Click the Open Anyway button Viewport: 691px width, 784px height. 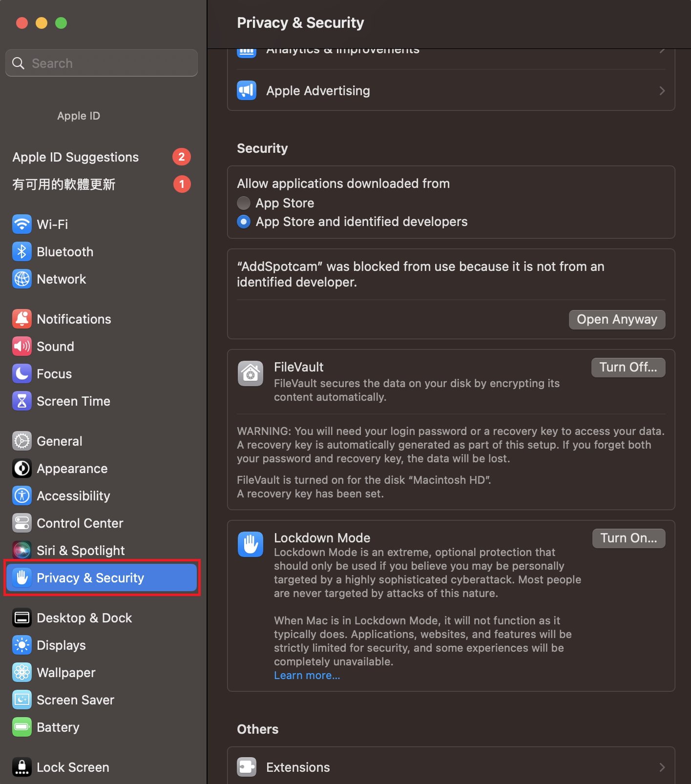coord(617,320)
